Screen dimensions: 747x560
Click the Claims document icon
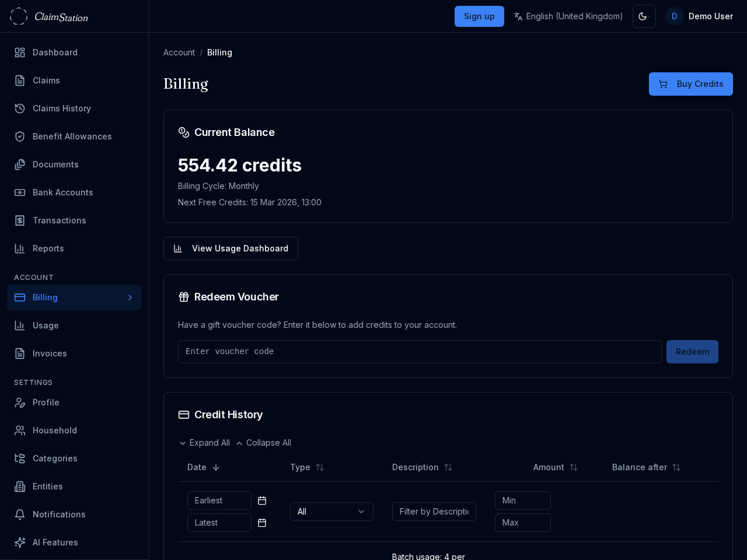pos(20,80)
